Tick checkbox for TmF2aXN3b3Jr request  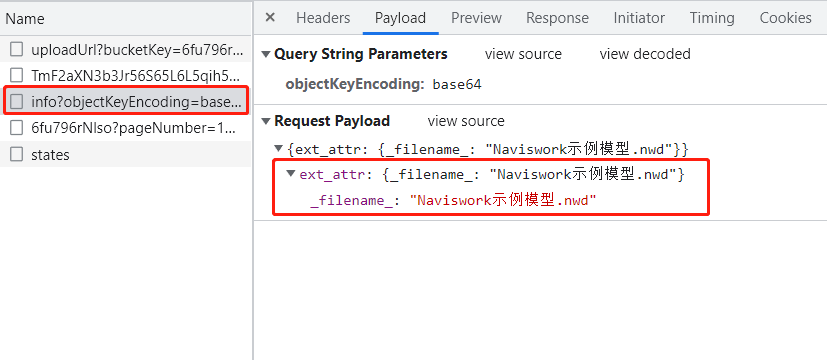17,75
